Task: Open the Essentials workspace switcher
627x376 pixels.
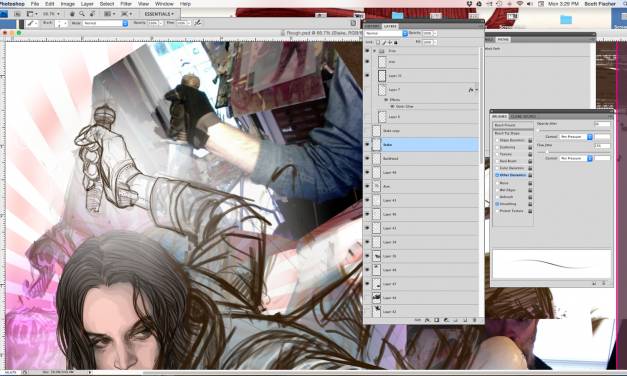Action: pyautogui.click(x=159, y=14)
